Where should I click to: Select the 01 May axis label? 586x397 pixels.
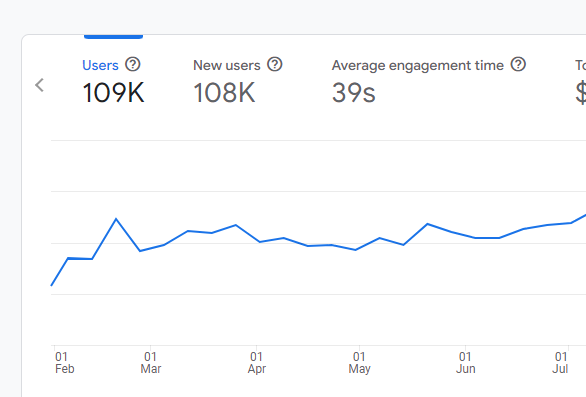coord(359,363)
